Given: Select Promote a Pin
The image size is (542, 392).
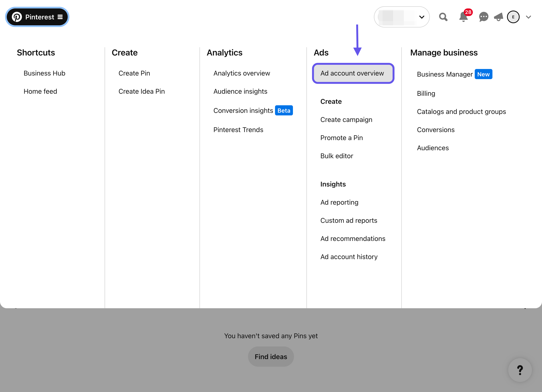Looking at the screenshot, I should coord(341,138).
